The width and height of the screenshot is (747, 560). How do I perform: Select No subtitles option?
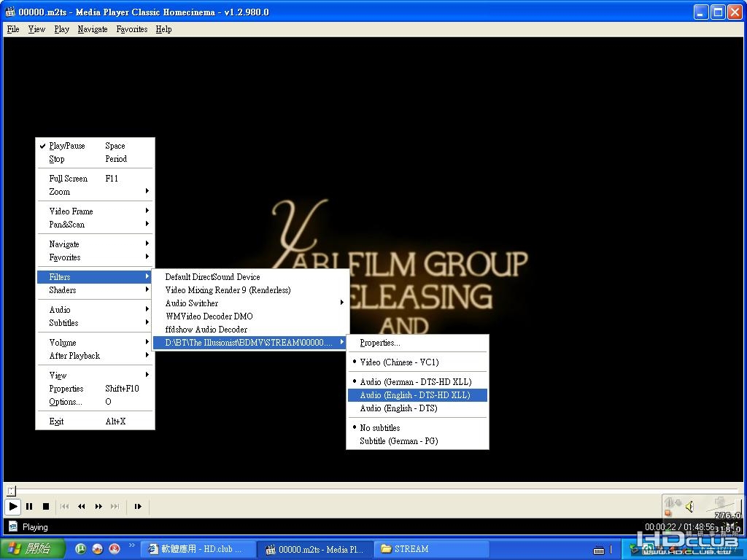point(417,428)
